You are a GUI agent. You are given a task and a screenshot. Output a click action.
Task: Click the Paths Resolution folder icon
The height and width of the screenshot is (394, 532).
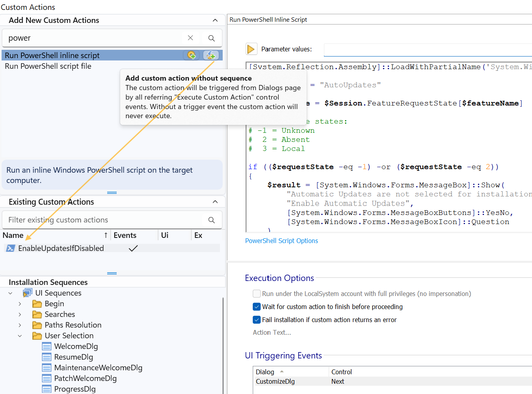37,325
